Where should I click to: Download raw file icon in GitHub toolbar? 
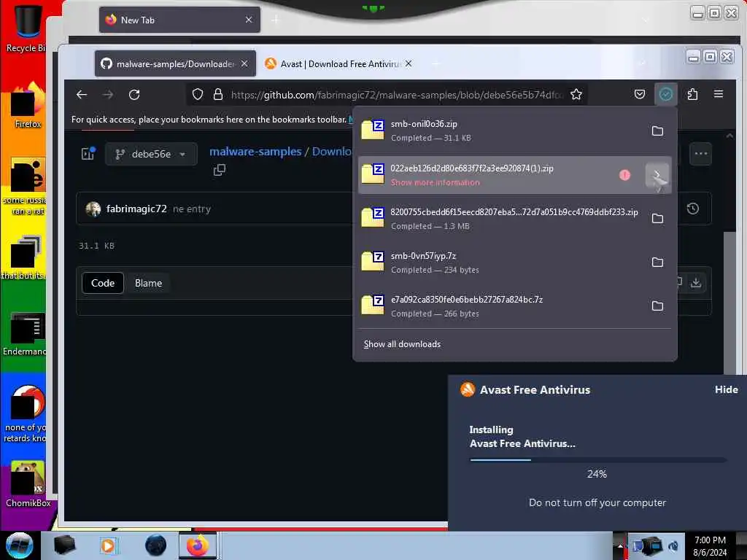coord(696,282)
